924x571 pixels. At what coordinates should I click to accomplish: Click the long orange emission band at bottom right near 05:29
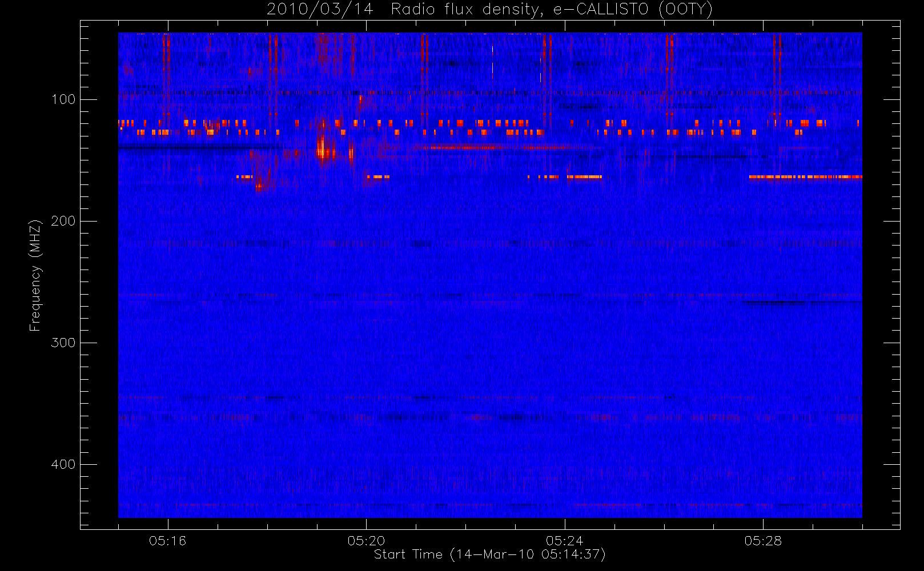click(805, 177)
